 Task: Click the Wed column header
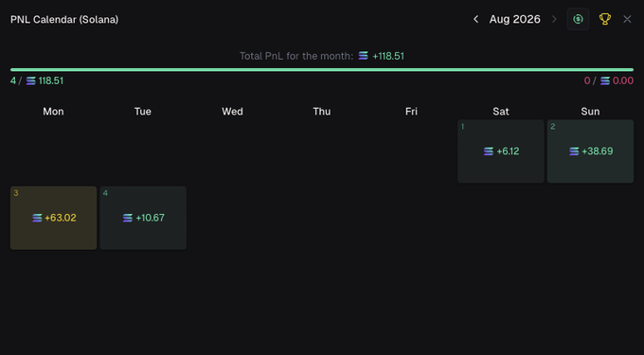pyautogui.click(x=232, y=112)
